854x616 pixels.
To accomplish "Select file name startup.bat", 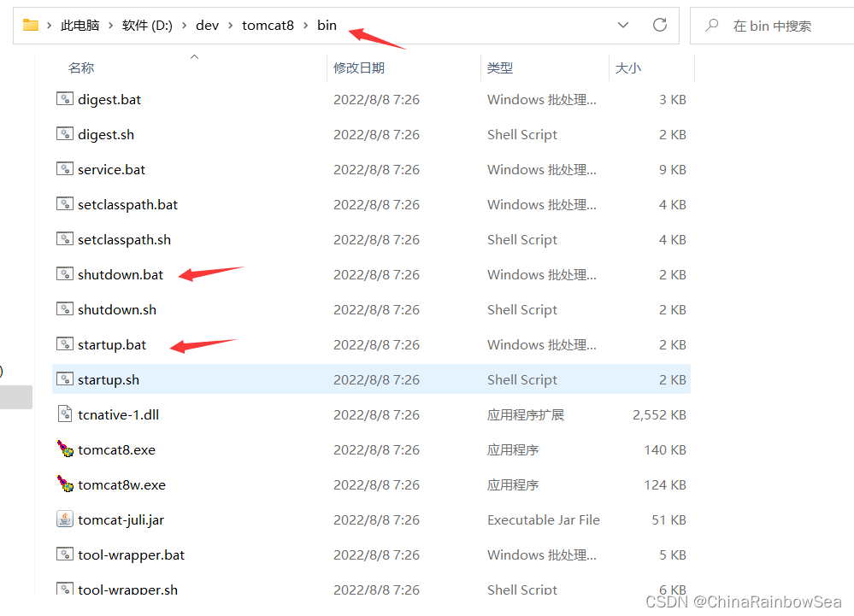I will point(112,345).
